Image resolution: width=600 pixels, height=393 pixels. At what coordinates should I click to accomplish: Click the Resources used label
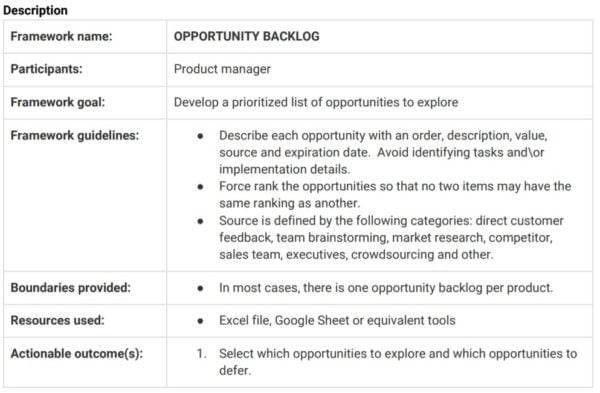click(57, 320)
